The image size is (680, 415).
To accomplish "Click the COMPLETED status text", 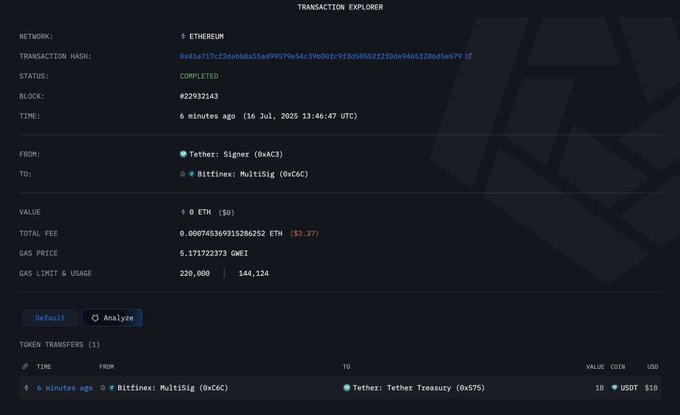I will (x=199, y=76).
